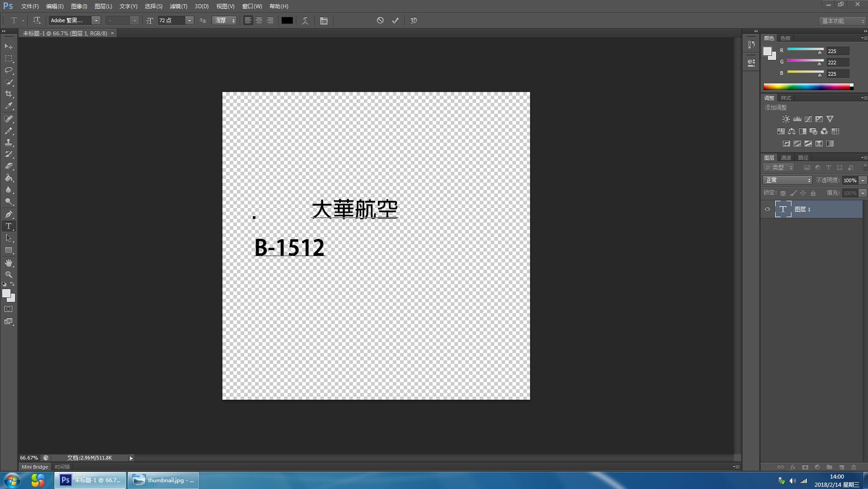Screen dimensions: 868x489
Task: Cancel the current text edit
Action: click(x=380, y=20)
